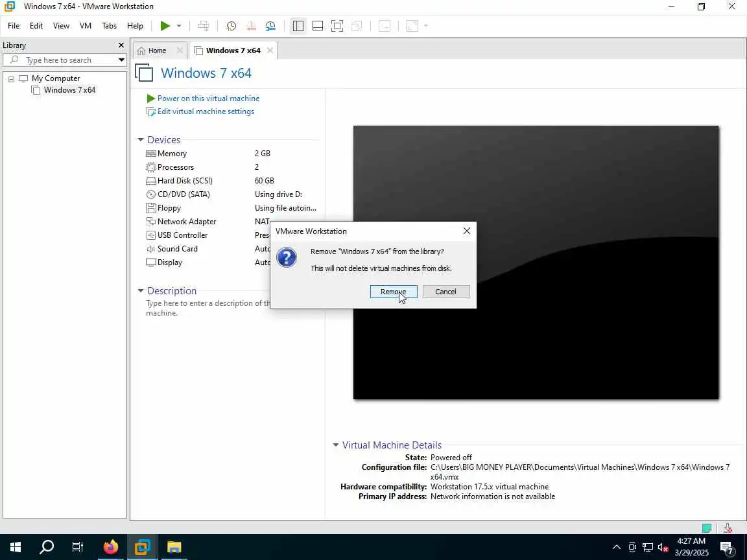The image size is (747, 560).
Task: Open taskbar search
Action: pyautogui.click(x=47, y=547)
